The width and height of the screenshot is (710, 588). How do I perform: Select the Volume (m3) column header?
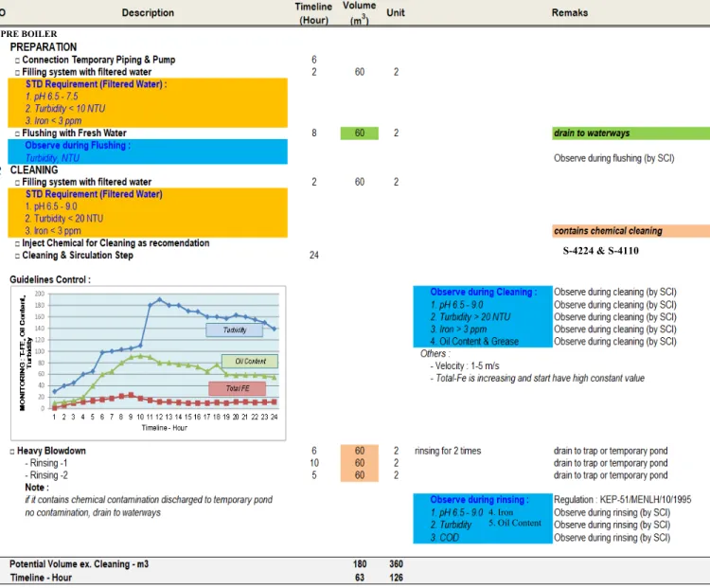[x=359, y=12]
